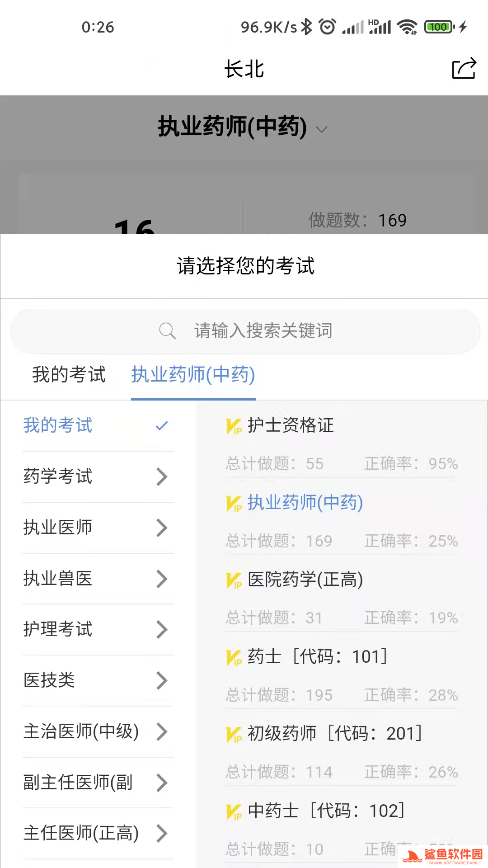This screenshot has width=488, height=868.
Task: Tap VIP badge beside 初级药师 代码201
Action: (x=234, y=734)
